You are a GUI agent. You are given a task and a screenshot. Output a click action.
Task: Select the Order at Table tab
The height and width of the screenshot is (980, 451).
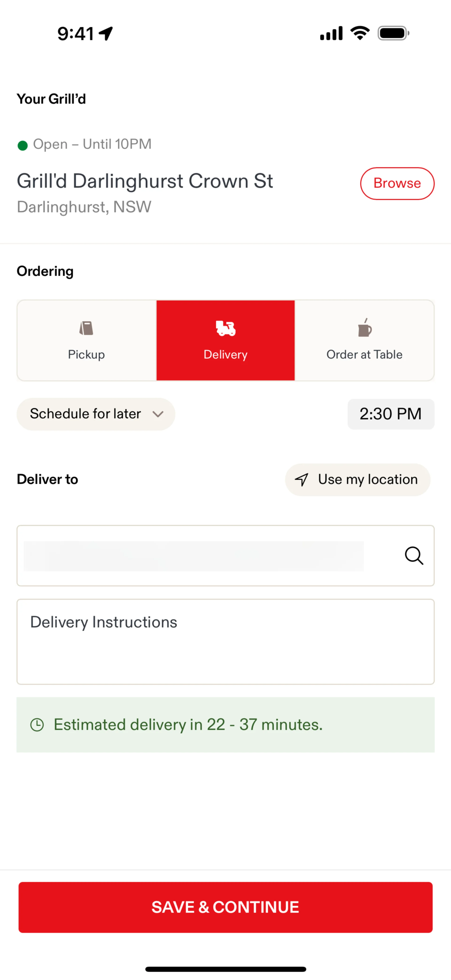coord(364,341)
